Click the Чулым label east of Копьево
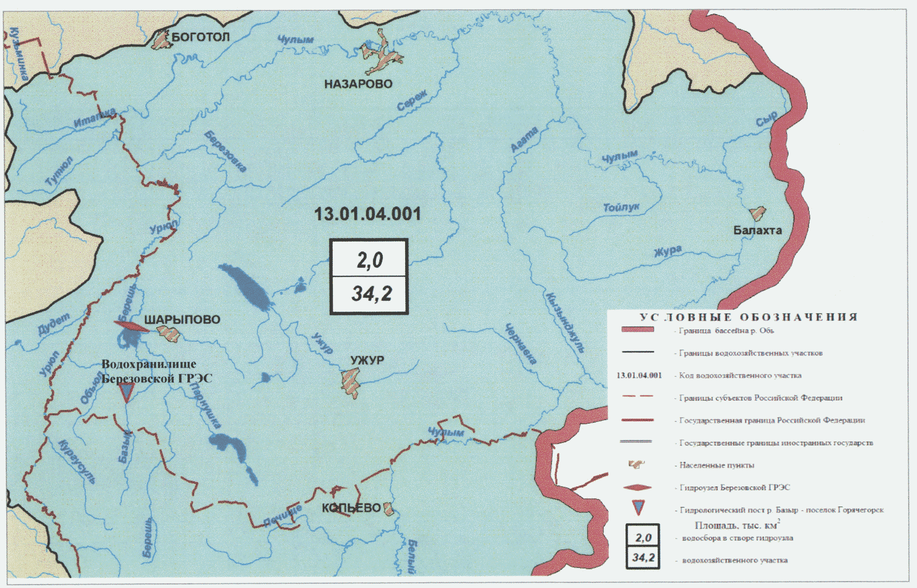Screen dimensions: 917x588 point(446,432)
